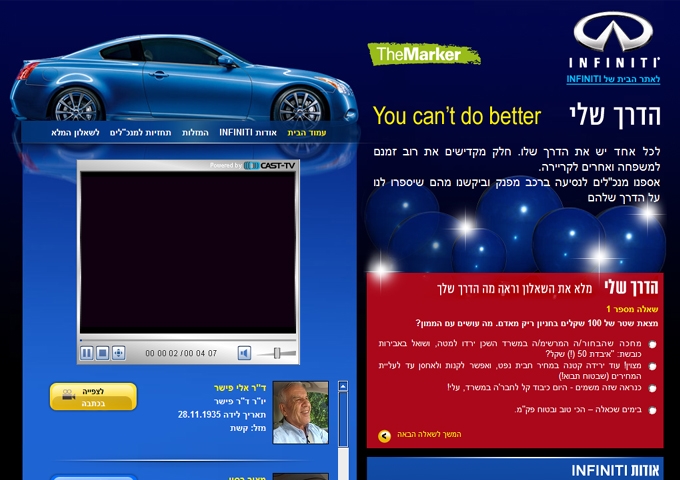Open the CAST-TV logo above the player
The width and height of the screenshot is (680, 480).
click(x=269, y=165)
